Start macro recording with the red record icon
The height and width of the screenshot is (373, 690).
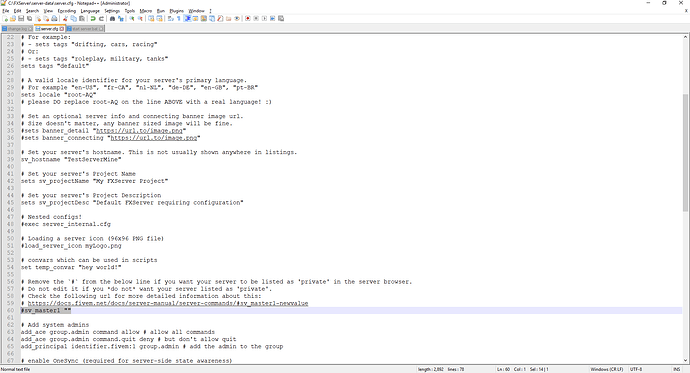click(248, 18)
